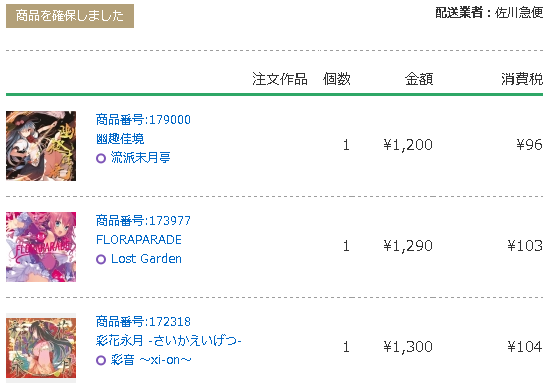Visit circle 流派未月亭 link
This screenshot has width=550, height=385.
141,158
